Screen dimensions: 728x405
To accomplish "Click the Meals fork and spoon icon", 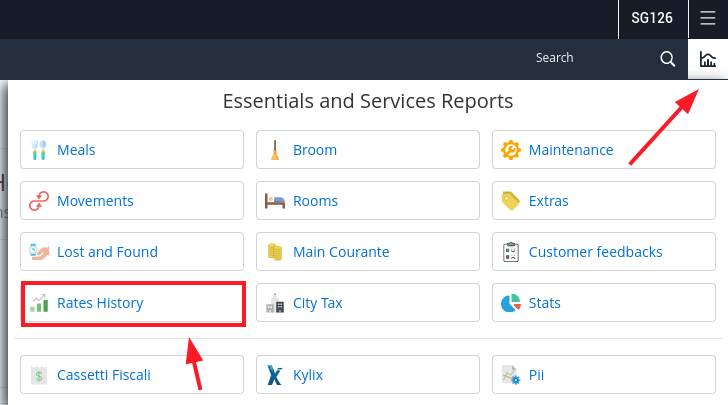I will tap(39, 150).
